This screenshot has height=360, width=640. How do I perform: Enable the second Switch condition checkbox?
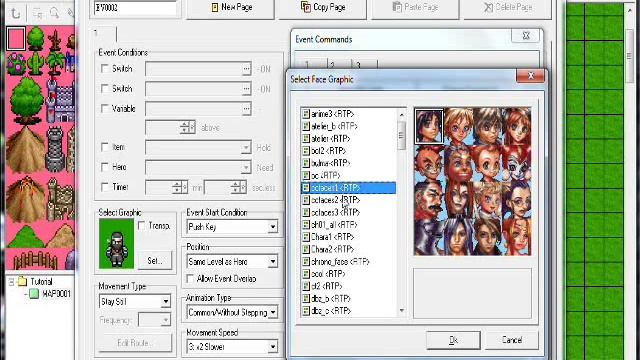[x=105, y=88]
